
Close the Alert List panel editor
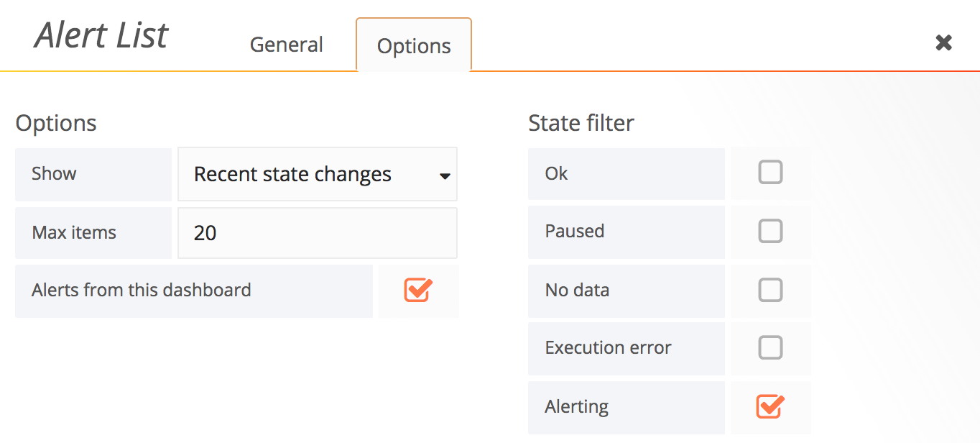click(x=943, y=42)
